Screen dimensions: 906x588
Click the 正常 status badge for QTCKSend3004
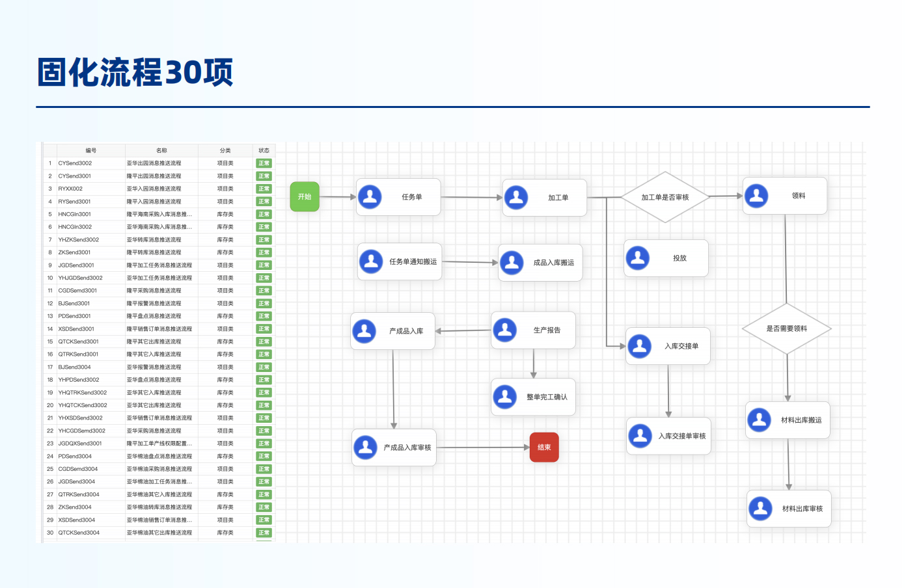264,533
